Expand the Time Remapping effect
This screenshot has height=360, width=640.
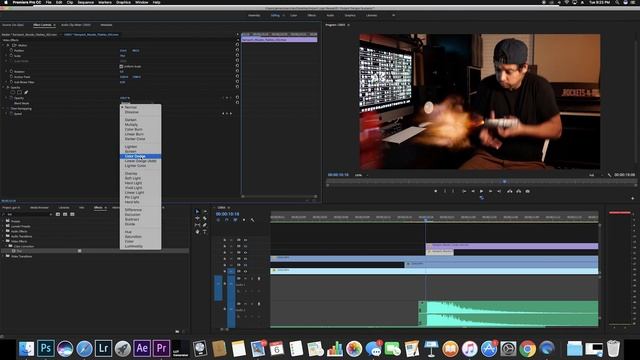[x=4, y=109]
